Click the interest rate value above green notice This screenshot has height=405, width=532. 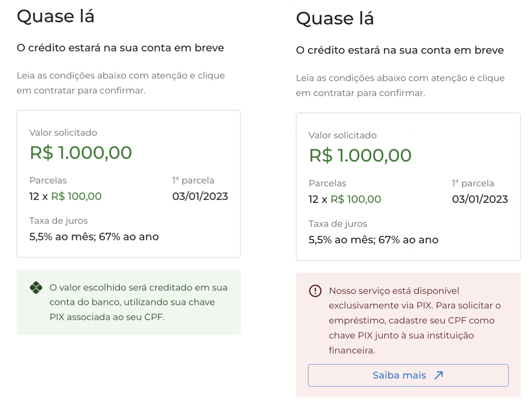coord(94,237)
